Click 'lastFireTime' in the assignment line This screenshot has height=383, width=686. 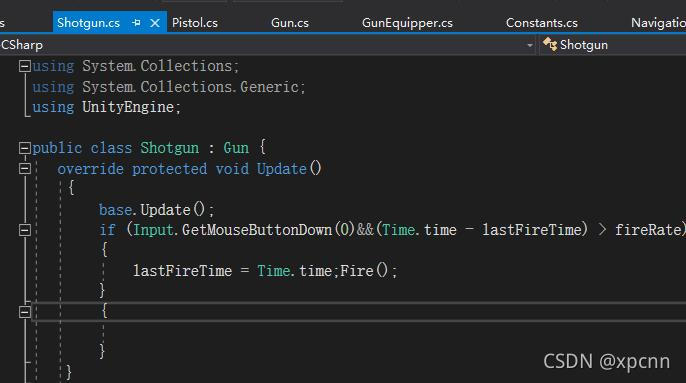pyautogui.click(x=182, y=271)
